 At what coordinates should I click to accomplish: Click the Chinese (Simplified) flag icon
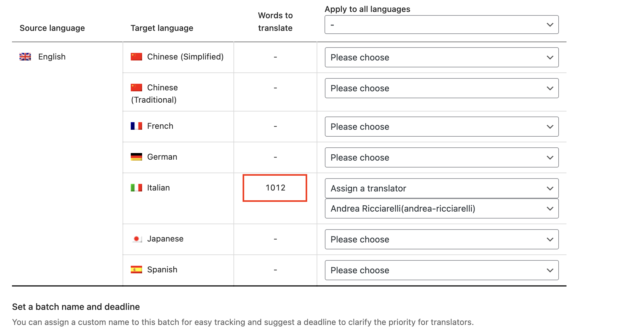tap(136, 57)
